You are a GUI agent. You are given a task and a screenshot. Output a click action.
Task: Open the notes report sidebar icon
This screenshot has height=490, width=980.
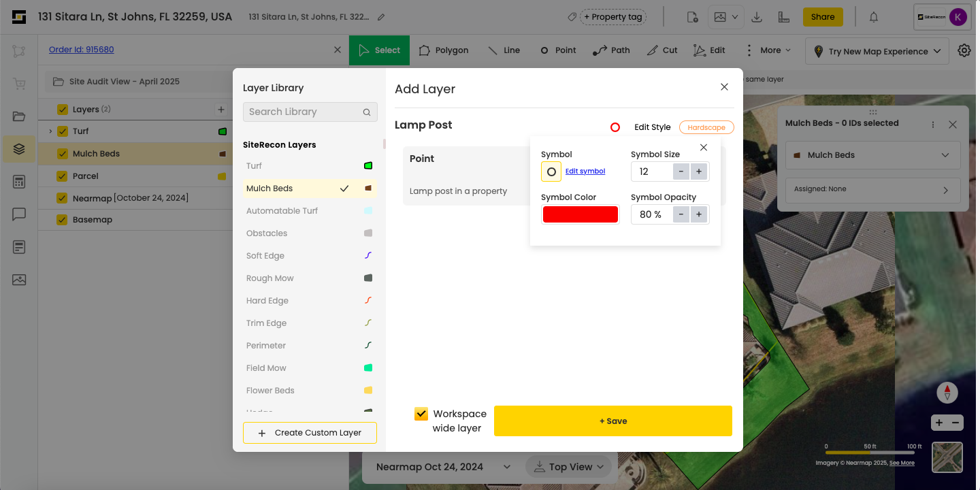point(19,247)
